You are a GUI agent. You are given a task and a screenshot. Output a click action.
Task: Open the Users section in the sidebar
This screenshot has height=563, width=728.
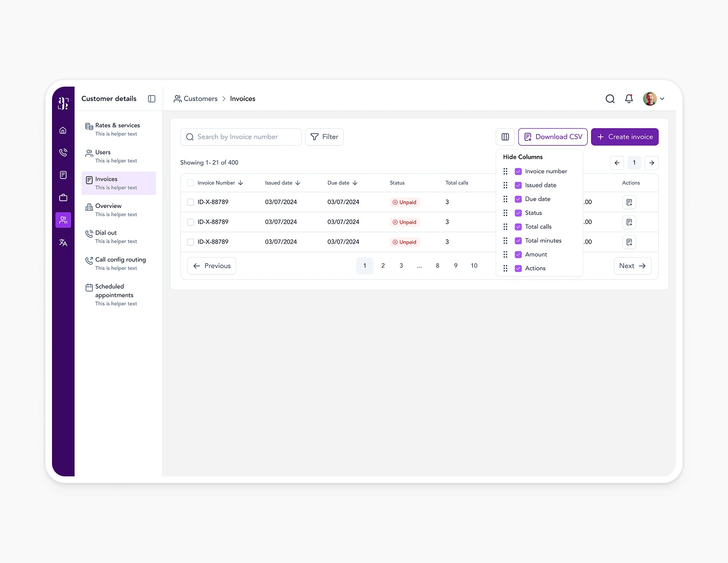point(118,156)
